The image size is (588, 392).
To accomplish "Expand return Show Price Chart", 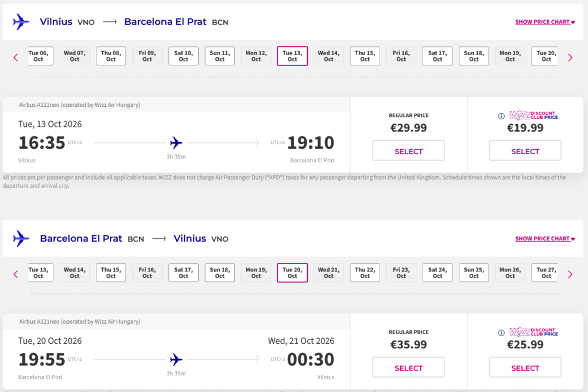I will click(545, 239).
